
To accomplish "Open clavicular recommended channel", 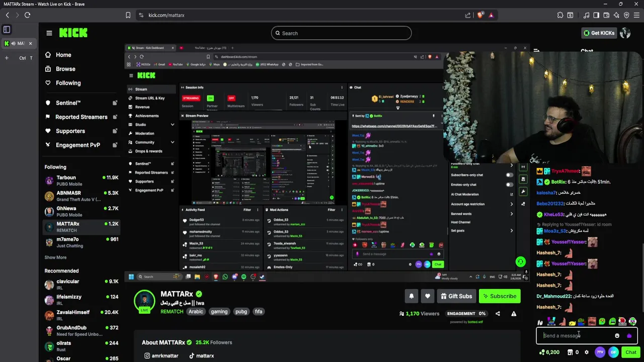I will [81, 285].
